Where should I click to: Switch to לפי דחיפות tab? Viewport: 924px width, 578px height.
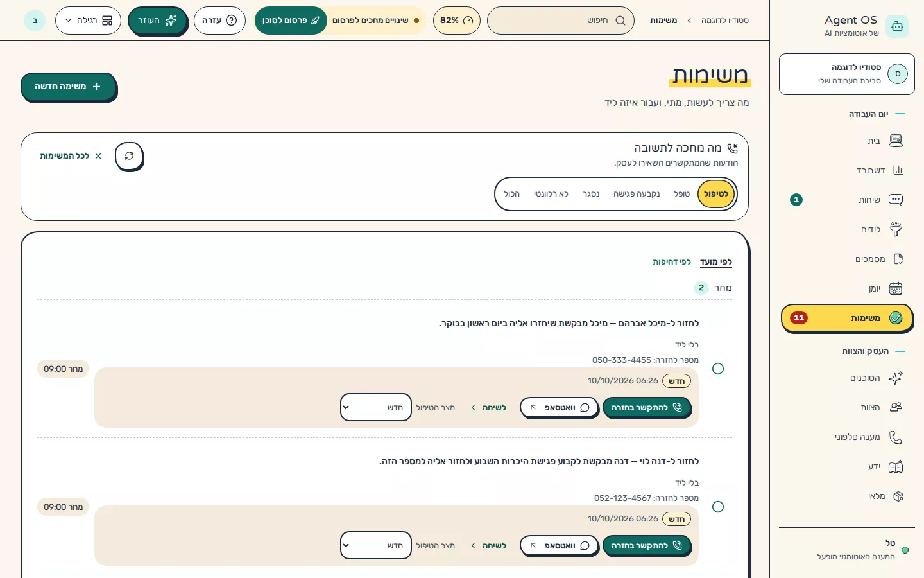point(672,262)
